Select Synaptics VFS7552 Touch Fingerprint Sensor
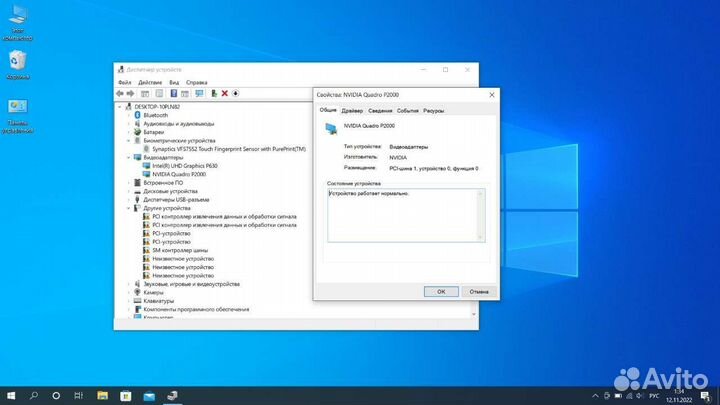Viewport: 720px width, 405px height. click(x=229, y=149)
